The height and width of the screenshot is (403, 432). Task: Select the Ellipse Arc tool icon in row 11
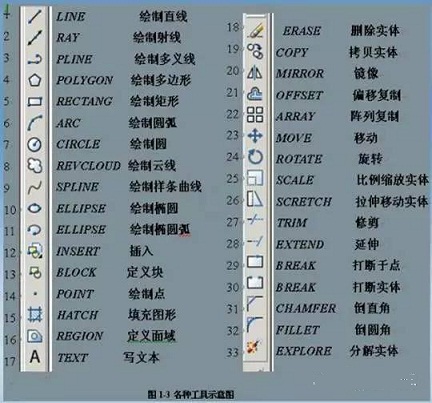pyautogui.click(x=35, y=230)
